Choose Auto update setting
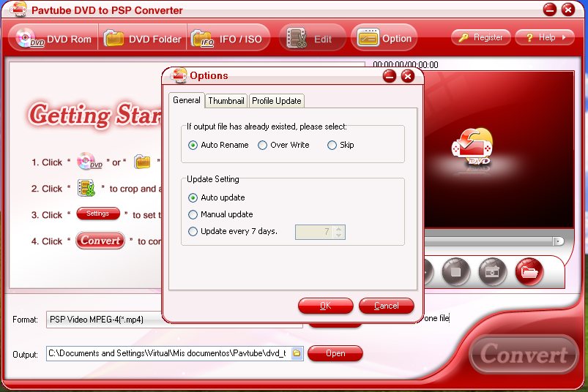Viewport: 588px width, 392px height. [x=216, y=197]
